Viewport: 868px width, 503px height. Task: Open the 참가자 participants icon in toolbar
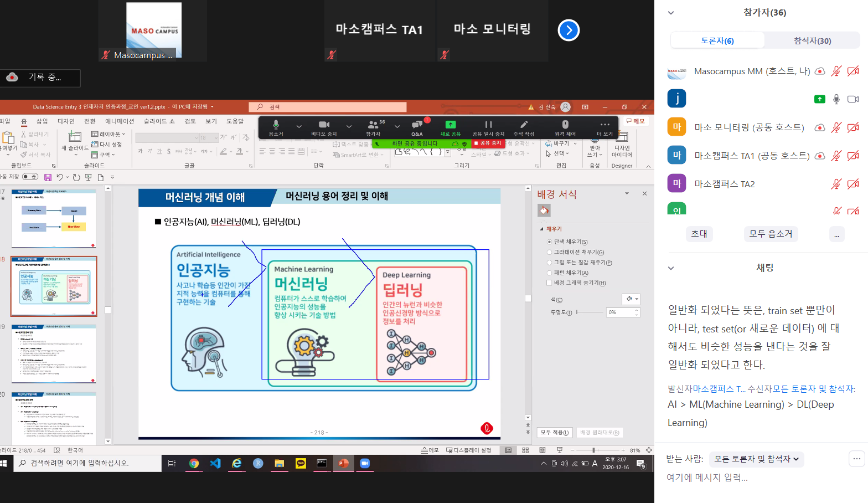pyautogui.click(x=373, y=125)
